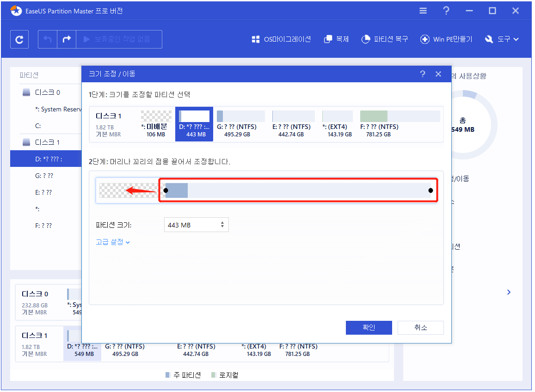Select the highlighted D: partition row
Image resolution: width=535 pixels, height=392 pixels.
pos(46,159)
